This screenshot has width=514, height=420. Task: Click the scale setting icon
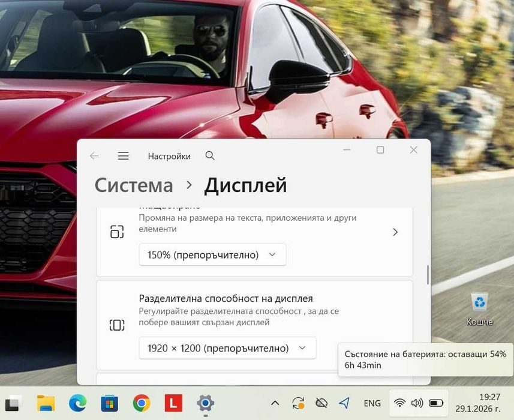[117, 232]
